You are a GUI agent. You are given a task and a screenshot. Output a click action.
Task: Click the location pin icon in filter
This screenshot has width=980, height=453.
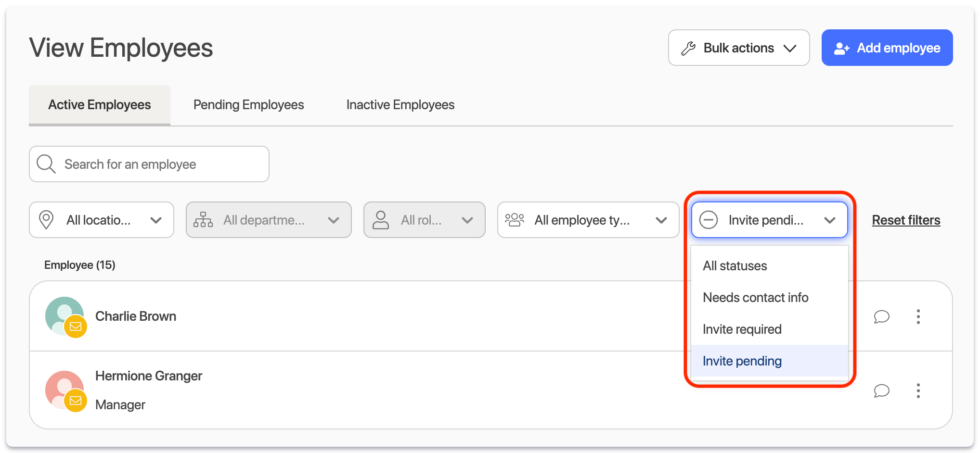pyautogui.click(x=46, y=220)
